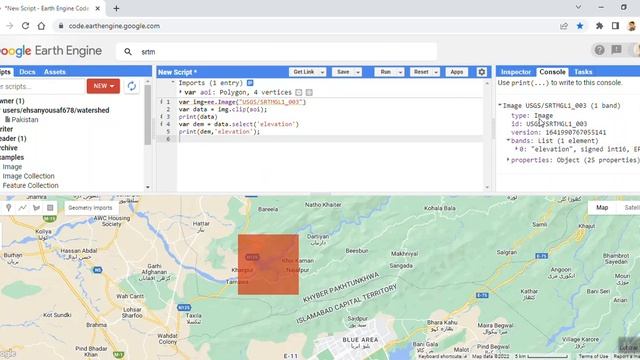Switch to the Console tab

(x=552, y=72)
